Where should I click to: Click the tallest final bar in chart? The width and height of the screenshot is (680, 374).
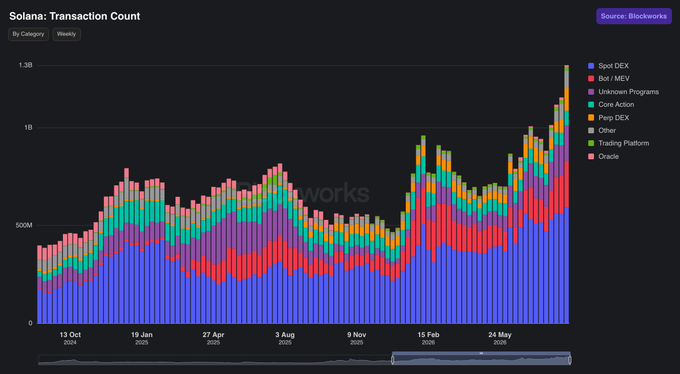[x=566, y=194]
